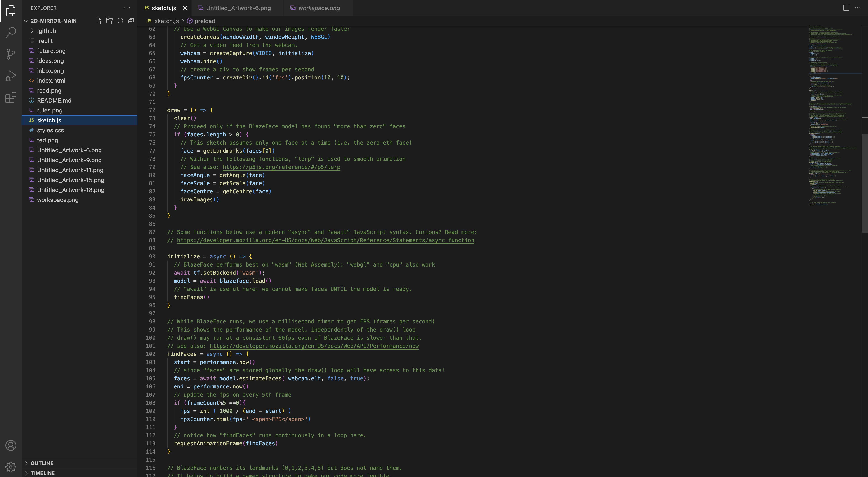Open the Accounts menu icon
The width and height of the screenshot is (868, 477).
[x=11, y=445]
